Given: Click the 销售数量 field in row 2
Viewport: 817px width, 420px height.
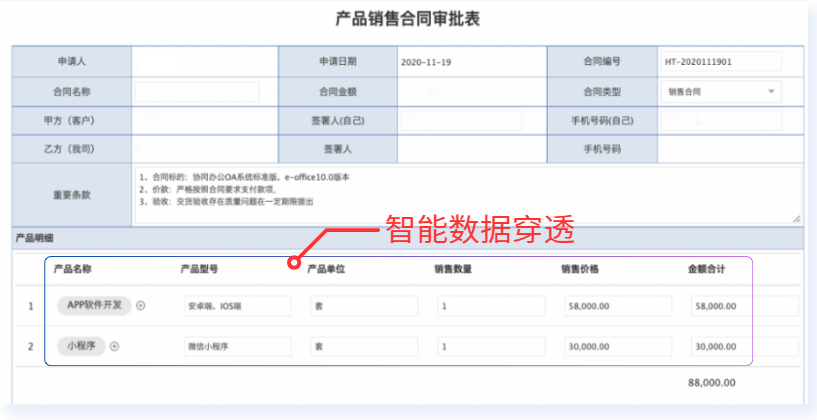Looking at the screenshot, I should 491,346.
